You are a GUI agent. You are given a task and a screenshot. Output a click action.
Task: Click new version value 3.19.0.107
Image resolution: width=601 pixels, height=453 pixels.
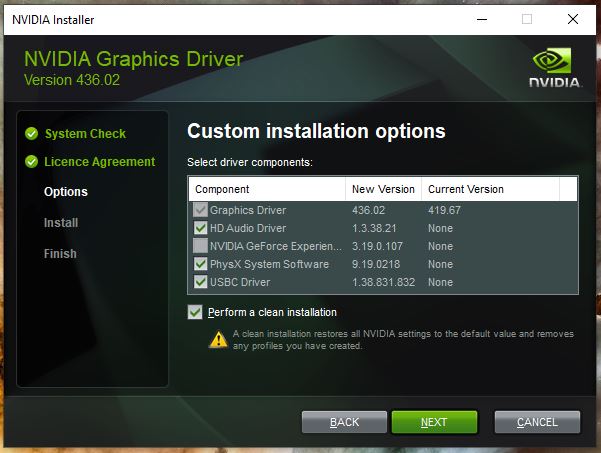[377, 246]
